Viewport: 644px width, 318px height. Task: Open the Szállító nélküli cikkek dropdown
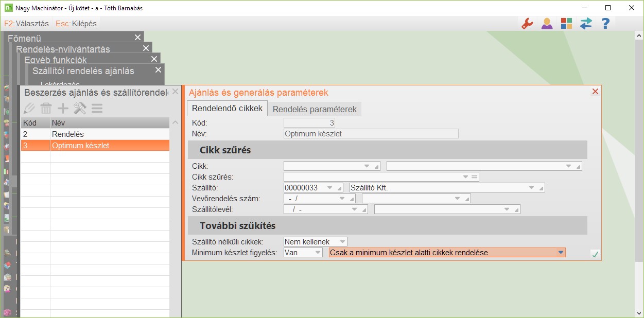[341, 241]
